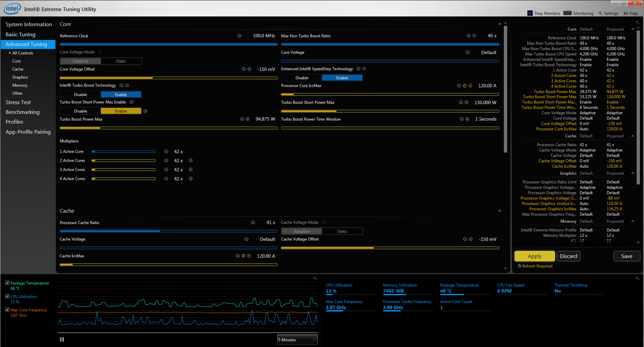Screen dimensions: 644x347
Task: Click the info icon for Processor Cache Ratio
Action: pyautogui.click(x=253, y=222)
